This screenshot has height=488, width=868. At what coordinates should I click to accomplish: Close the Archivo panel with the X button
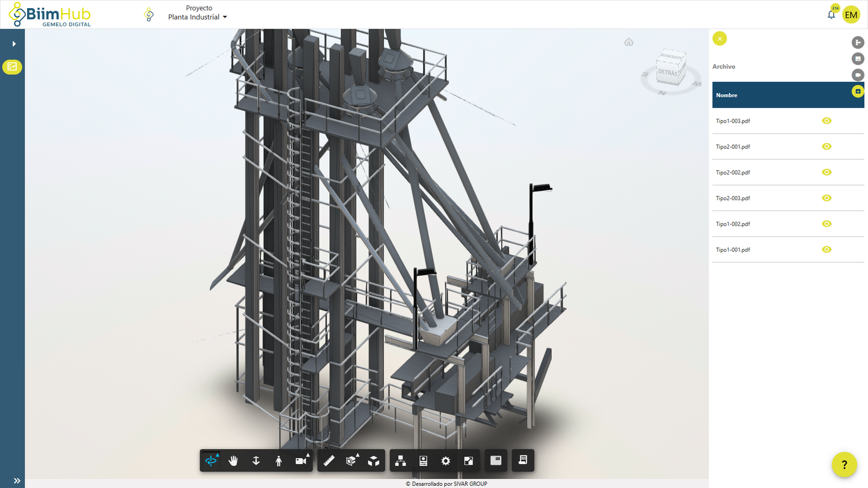pos(719,38)
